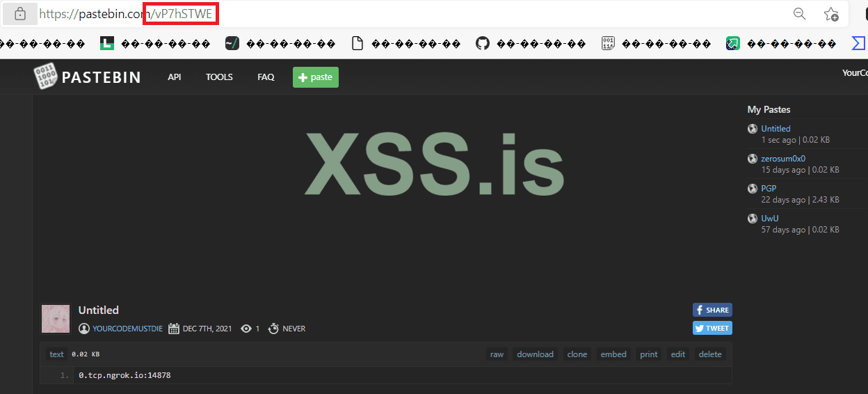Screen dimensions: 868x394
Task: Click the NEVER expiration text
Action: click(294, 329)
